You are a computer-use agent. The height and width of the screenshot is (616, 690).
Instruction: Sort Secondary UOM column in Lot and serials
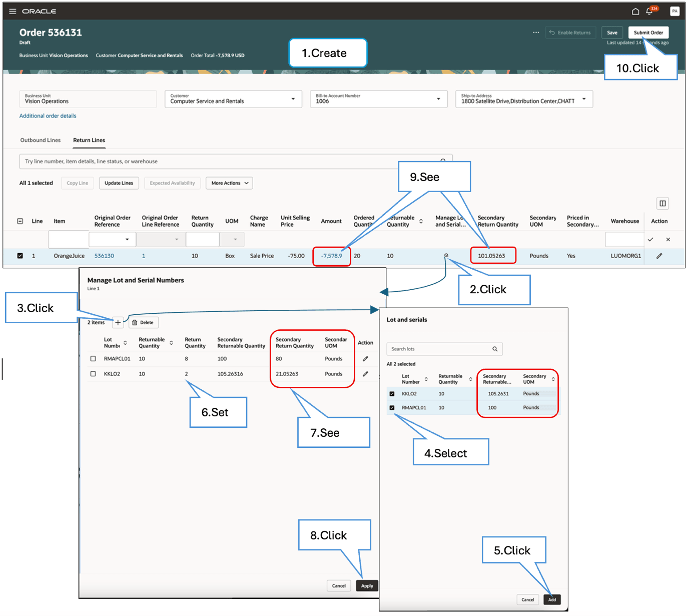tap(553, 379)
